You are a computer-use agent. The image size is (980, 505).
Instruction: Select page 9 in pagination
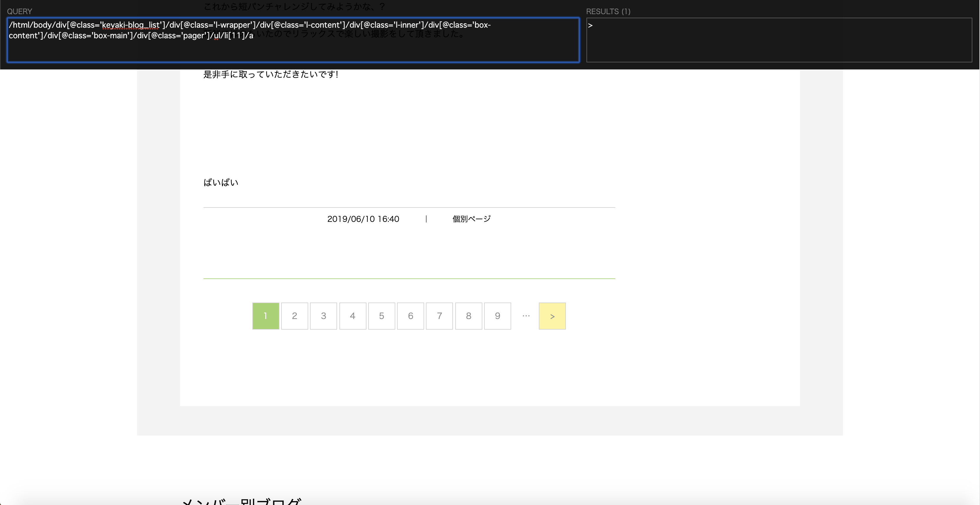point(497,315)
